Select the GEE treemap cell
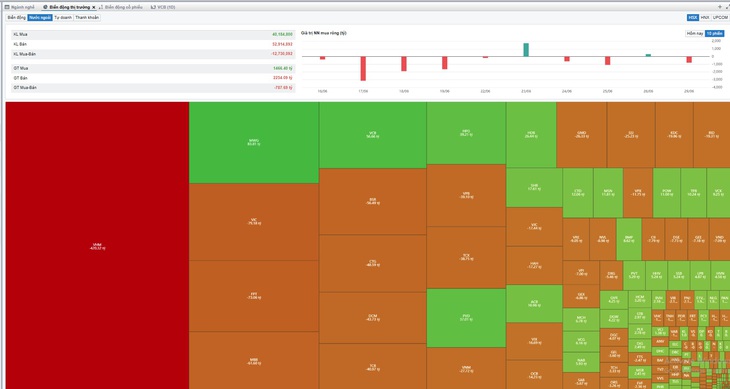The height and width of the screenshot is (389, 730). coord(698,239)
